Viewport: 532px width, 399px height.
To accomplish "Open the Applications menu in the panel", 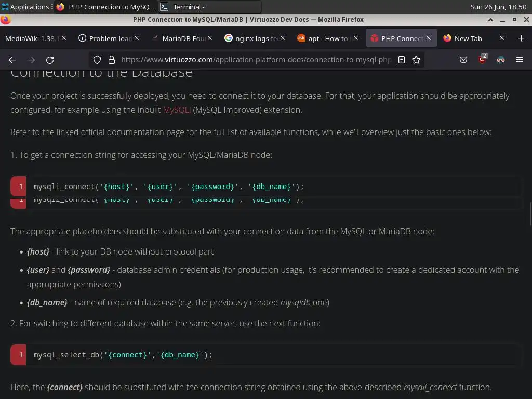I will click(26, 7).
